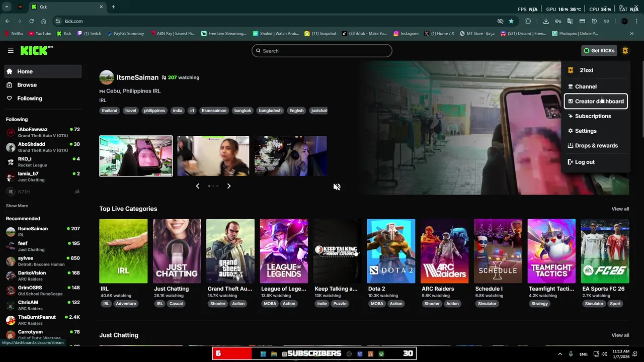Select Settings from the user menu
The height and width of the screenshot is (362, 644).
coord(596,131)
